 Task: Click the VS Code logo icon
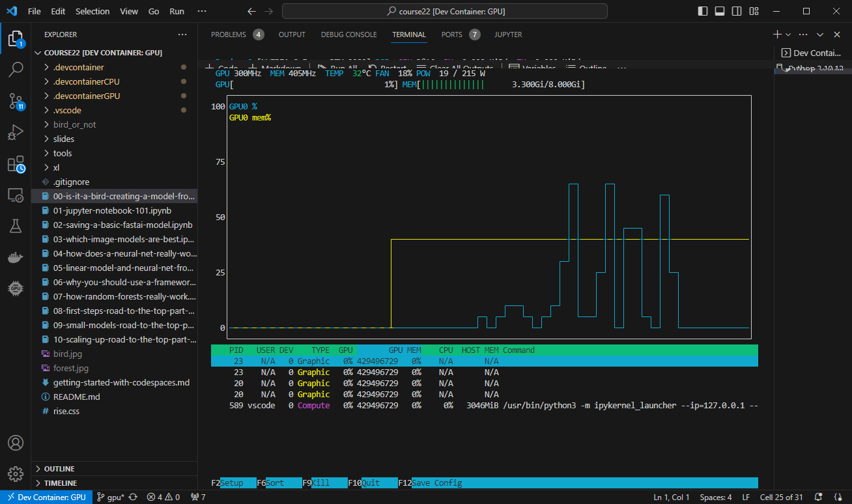(x=11, y=11)
